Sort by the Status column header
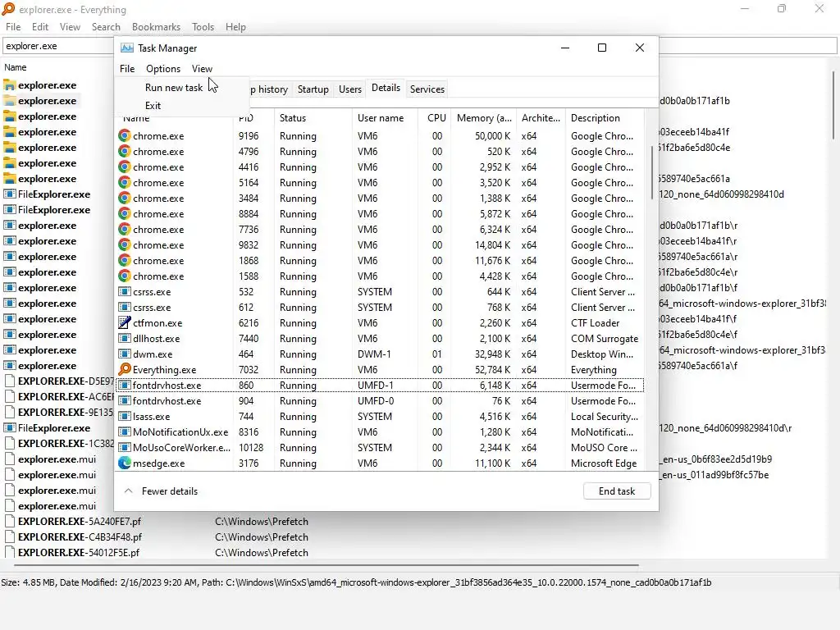 (313, 118)
